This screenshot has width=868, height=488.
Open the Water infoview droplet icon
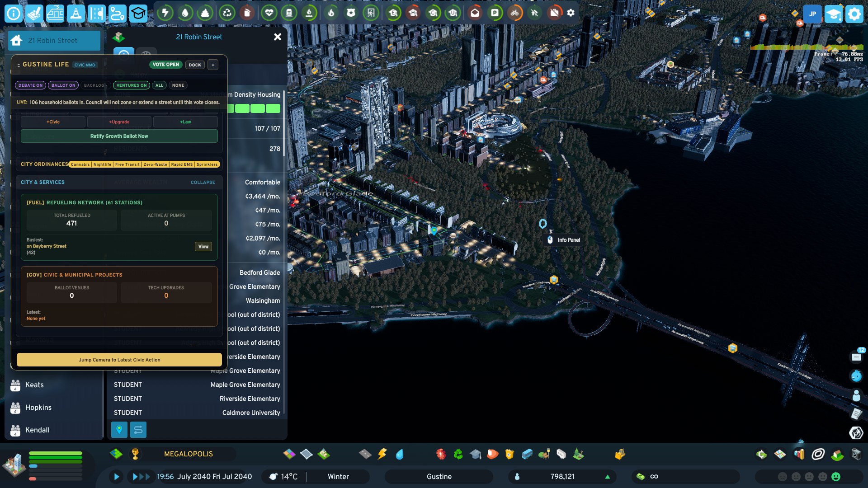pos(185,13)
